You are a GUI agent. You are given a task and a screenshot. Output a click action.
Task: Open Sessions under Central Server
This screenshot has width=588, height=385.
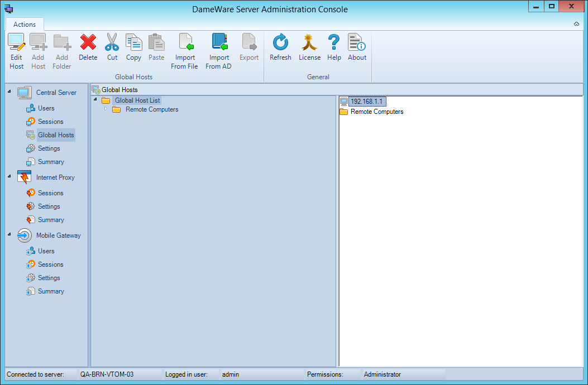pyautogui.click(x=51, y=122)
